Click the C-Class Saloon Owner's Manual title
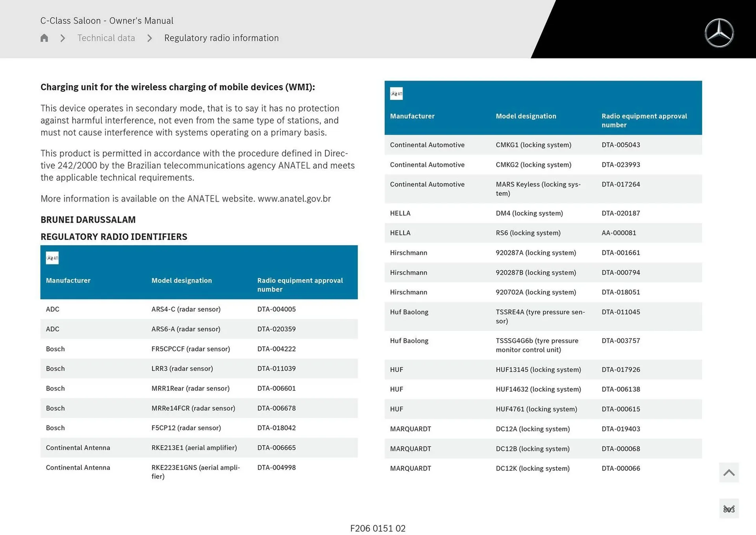Viewport: 756px width, 535px height. point(107,20)
